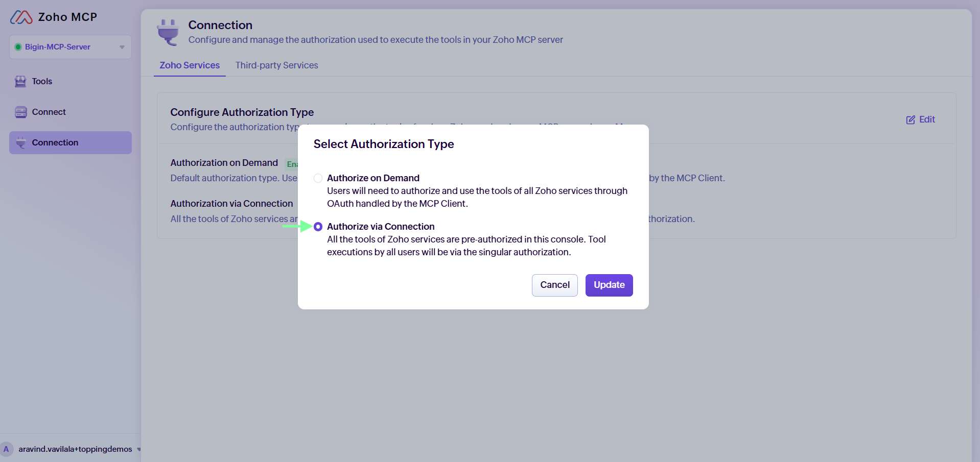Screen dimensions: 980x462
Task: Click the large Connection plug header icon
Action: click(x=168, y=32)
